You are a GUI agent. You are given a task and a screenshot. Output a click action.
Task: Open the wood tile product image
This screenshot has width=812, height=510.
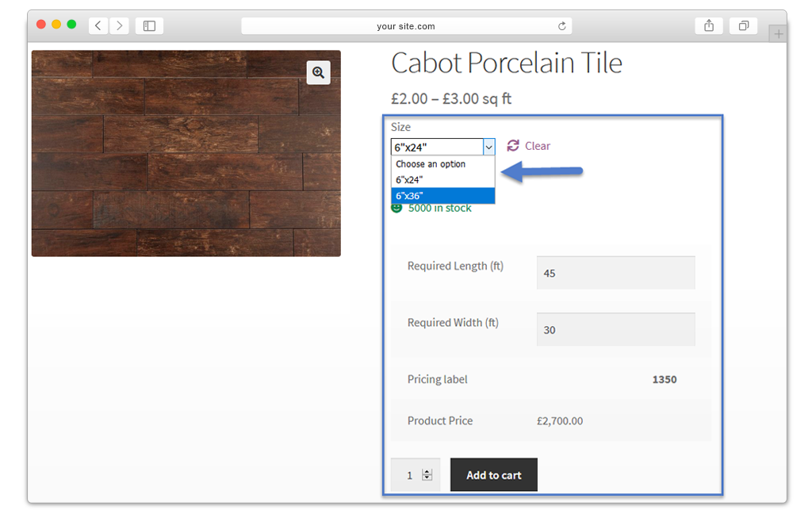(x=186, y=153)
